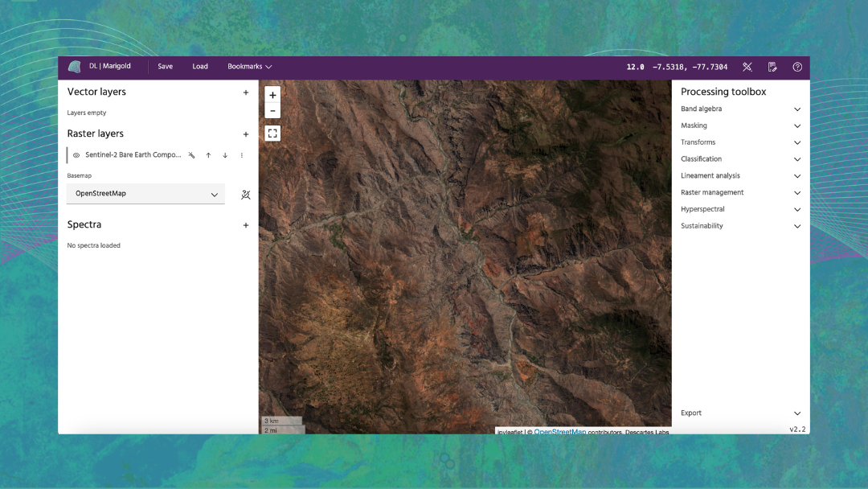Expand the Transforms section
868x489 pixels.
click(741, 142)
